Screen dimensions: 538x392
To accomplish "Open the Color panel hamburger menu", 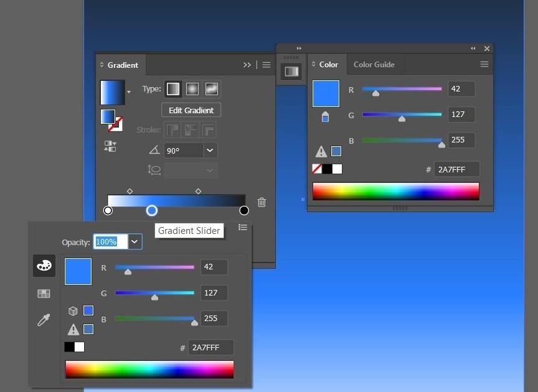I will click(x=484, y=65).
